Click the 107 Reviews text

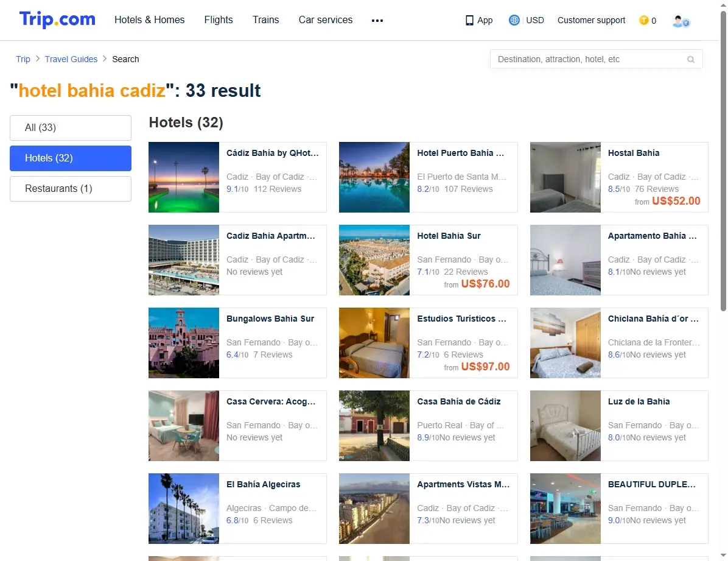pyautogui.click(x=469, y=189)
